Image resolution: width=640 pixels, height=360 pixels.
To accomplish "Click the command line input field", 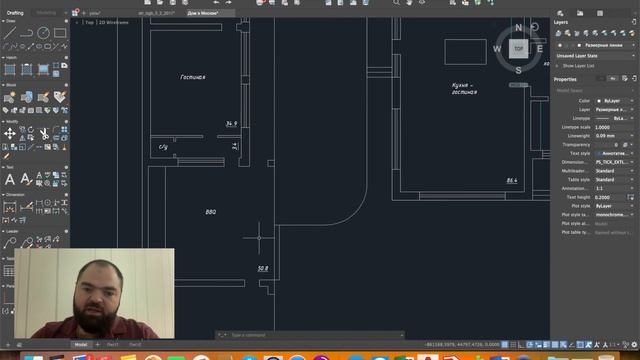I will pos(310,335).
